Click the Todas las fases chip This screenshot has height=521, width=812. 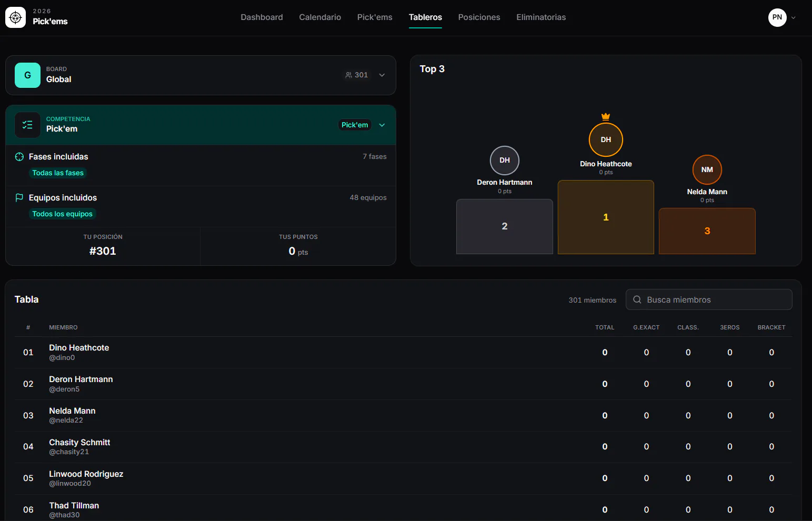(58, 173)
